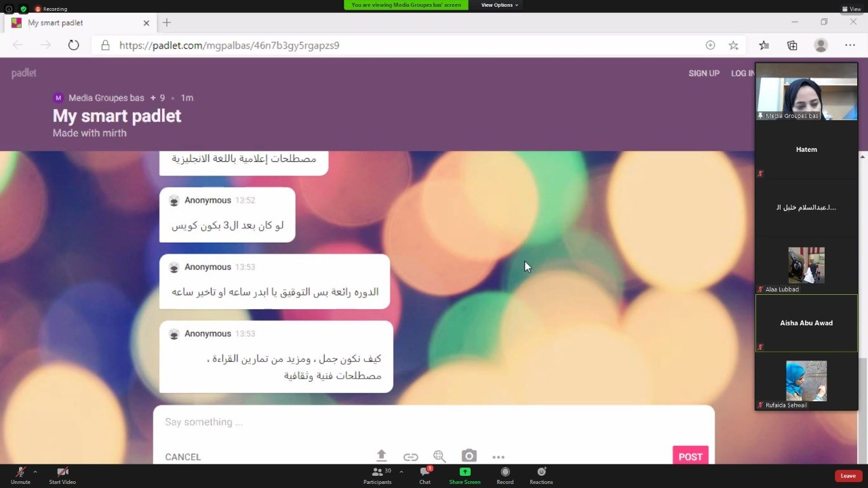Open the Participants panel
This screenshot has width=868, height=488.
pyautogui.click(x=378, y=475)
